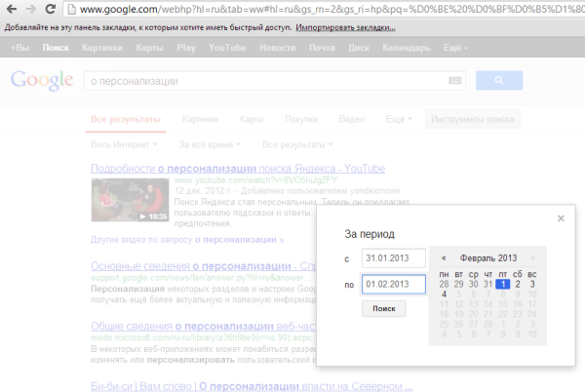
Task: Click the browser back arrow
Action: pos(12,9)
